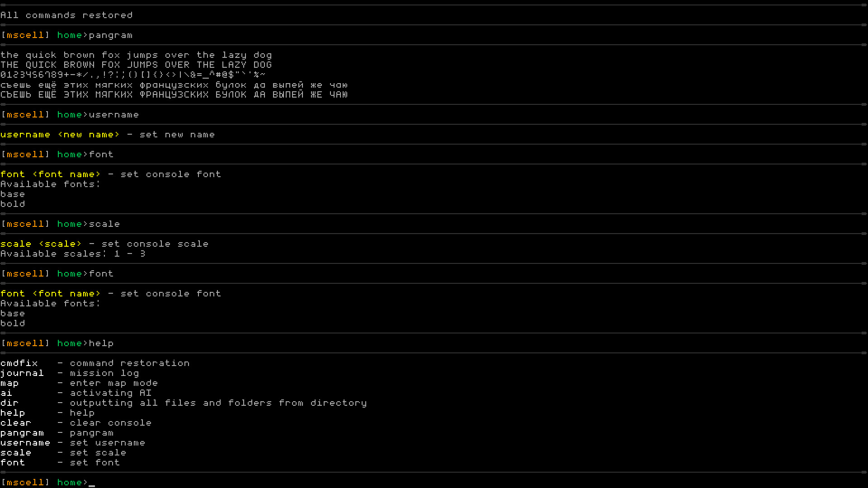Select the dir directory output command

(9, 402)
